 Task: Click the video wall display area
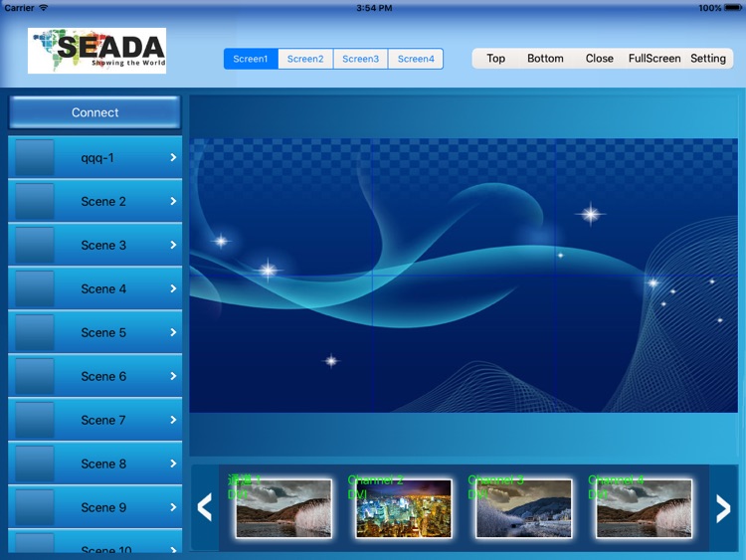pyautogui.click(x=464, y=276)
